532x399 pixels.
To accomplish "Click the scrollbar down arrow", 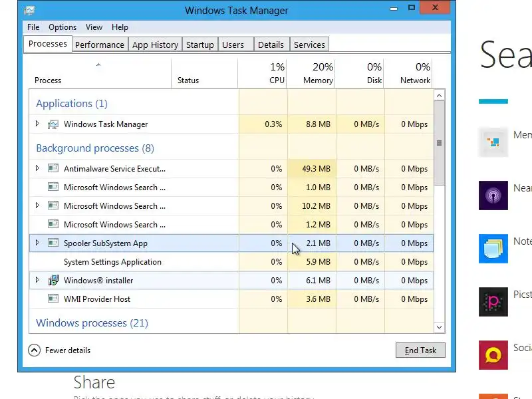I will [x=439, y=327].
